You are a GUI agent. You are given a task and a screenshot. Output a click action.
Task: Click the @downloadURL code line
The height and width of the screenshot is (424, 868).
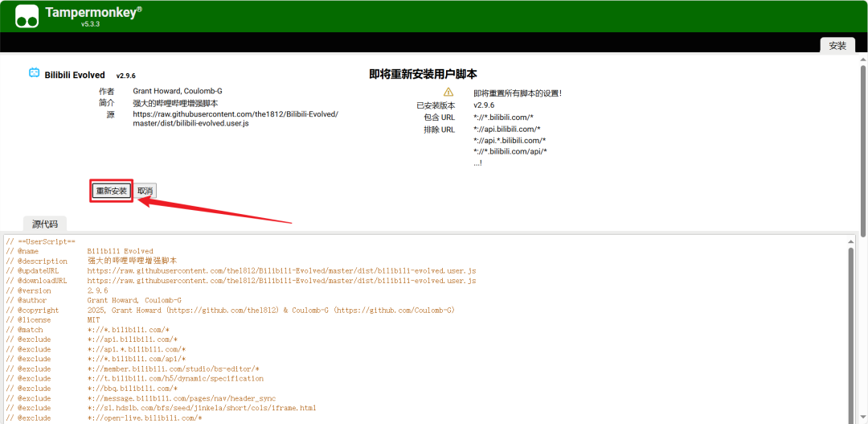241,281
